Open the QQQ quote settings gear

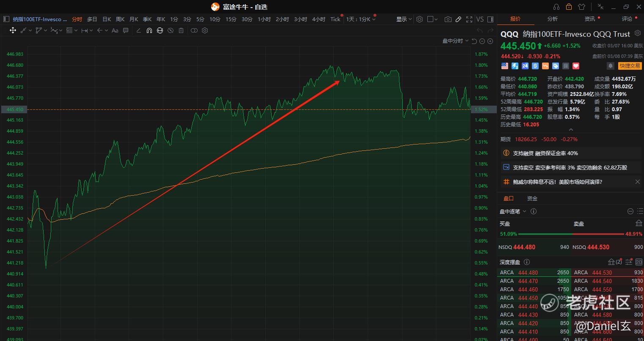(x=638, y=33)
